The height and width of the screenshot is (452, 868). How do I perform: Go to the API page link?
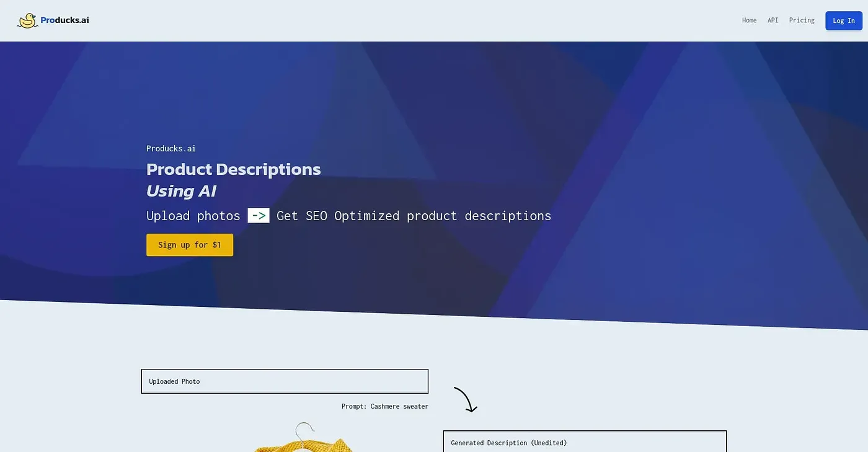tap(773, 20)
